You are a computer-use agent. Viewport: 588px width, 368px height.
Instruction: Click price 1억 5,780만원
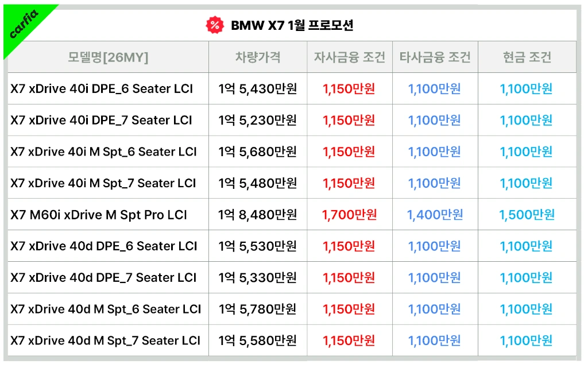coord(258,309)
